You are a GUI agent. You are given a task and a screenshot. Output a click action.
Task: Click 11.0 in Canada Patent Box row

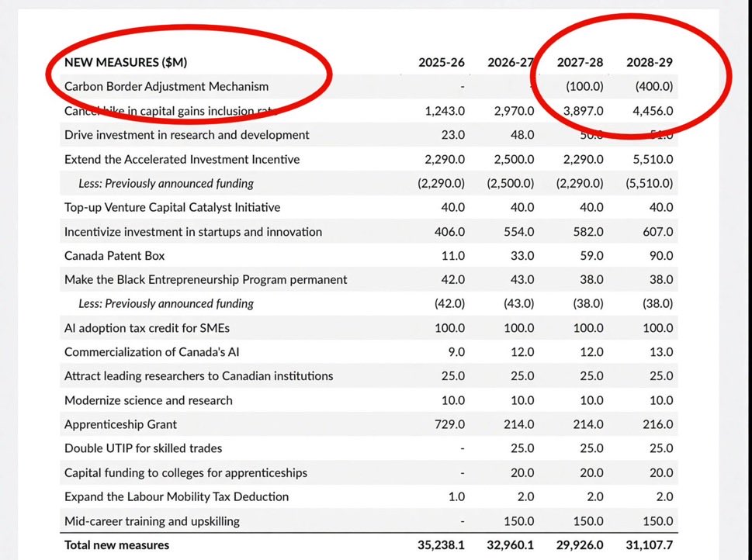[x=453, y=255]
